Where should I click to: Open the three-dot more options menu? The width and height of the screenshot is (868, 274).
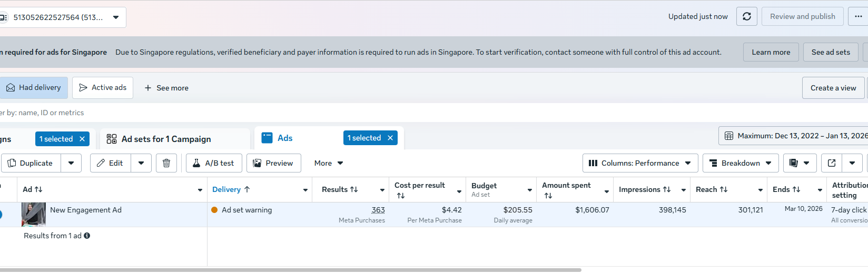[x=858, y=16]
